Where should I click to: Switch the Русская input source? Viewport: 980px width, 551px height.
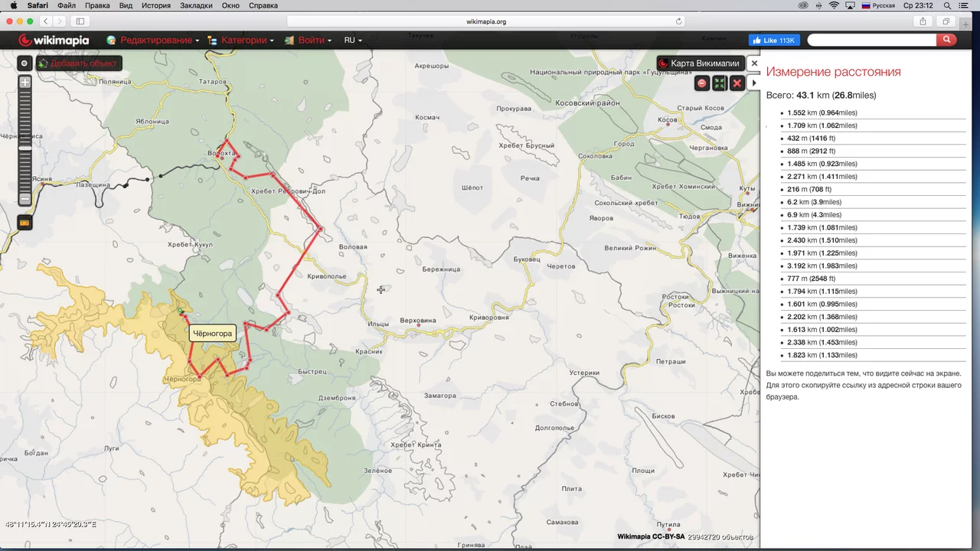[x=878, y=5]
